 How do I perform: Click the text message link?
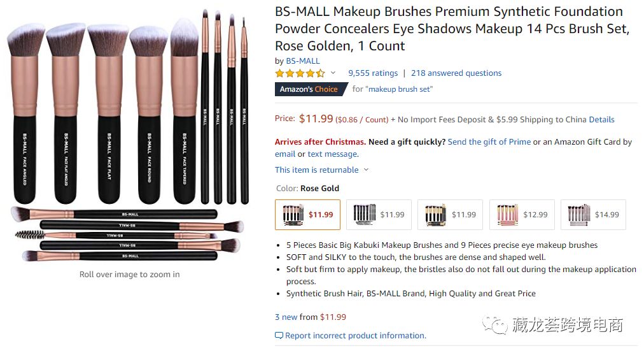click(332, 154)
